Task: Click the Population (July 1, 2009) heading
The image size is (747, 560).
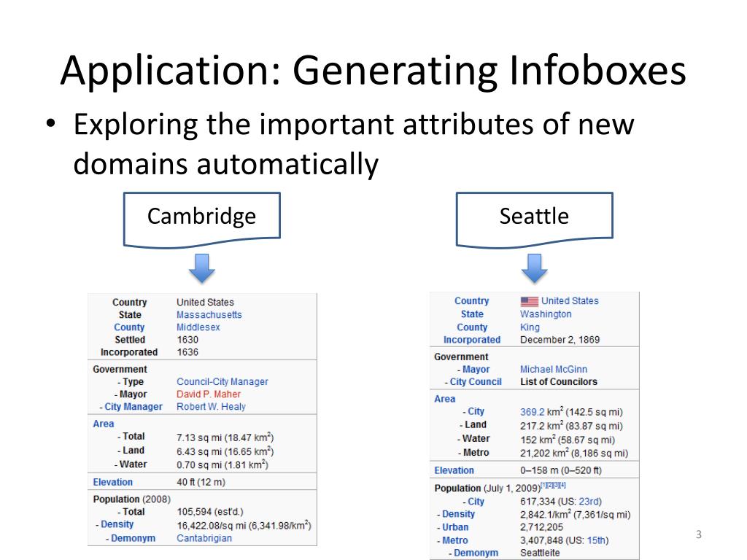Action: tap(487, 488)
